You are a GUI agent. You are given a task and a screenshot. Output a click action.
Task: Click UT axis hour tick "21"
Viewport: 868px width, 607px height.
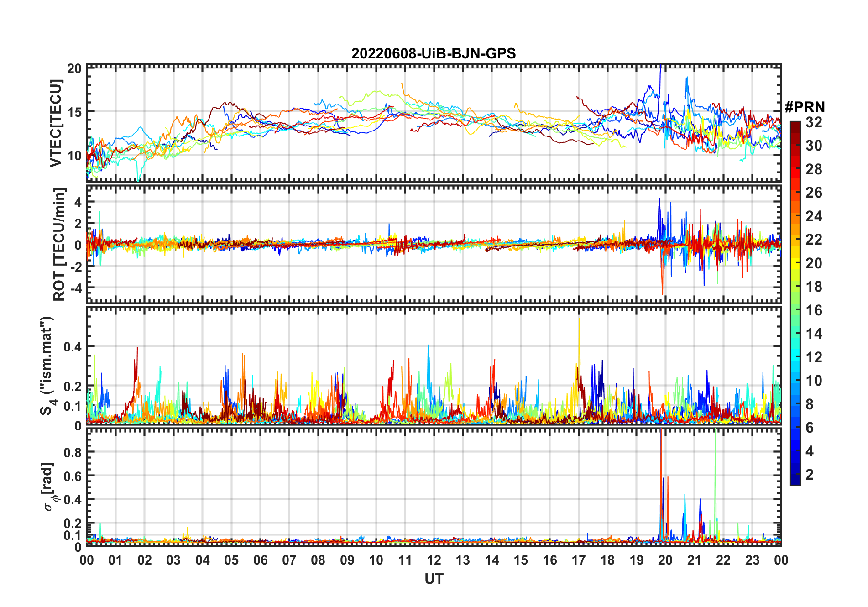[x=694, y=560]
